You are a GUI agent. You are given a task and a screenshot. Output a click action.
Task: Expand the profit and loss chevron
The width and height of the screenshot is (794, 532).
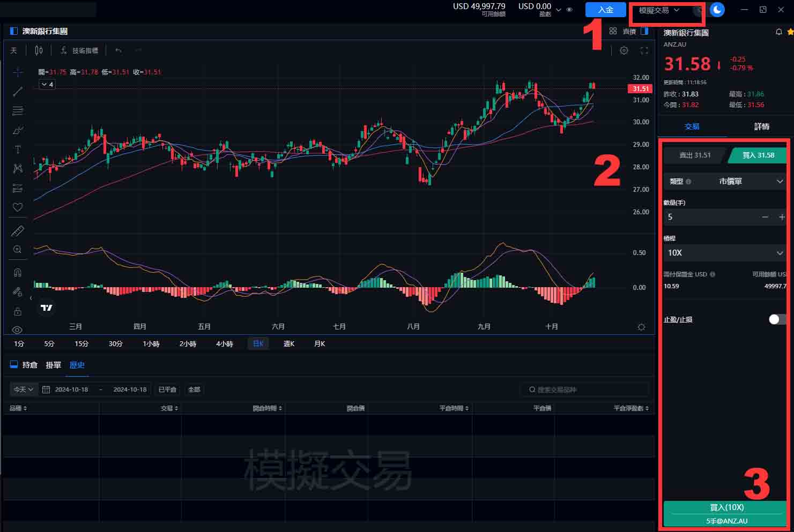[559, 10]
